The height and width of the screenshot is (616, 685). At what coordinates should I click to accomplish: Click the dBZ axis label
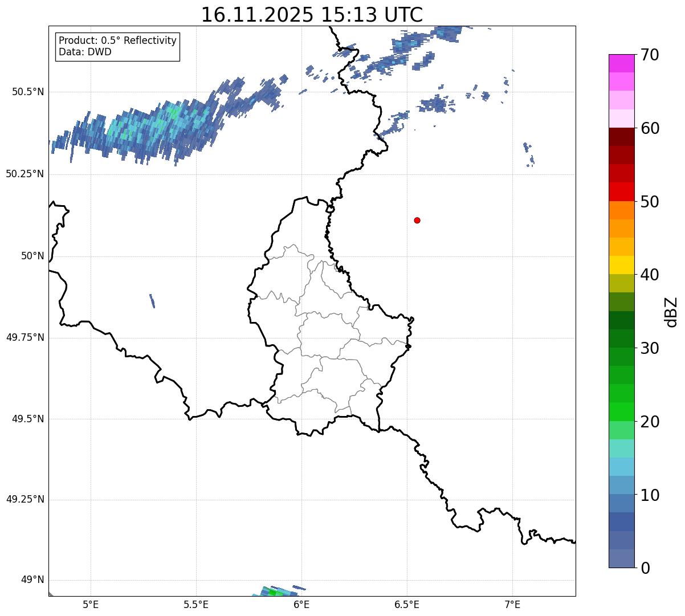click(x=671, y=312)
